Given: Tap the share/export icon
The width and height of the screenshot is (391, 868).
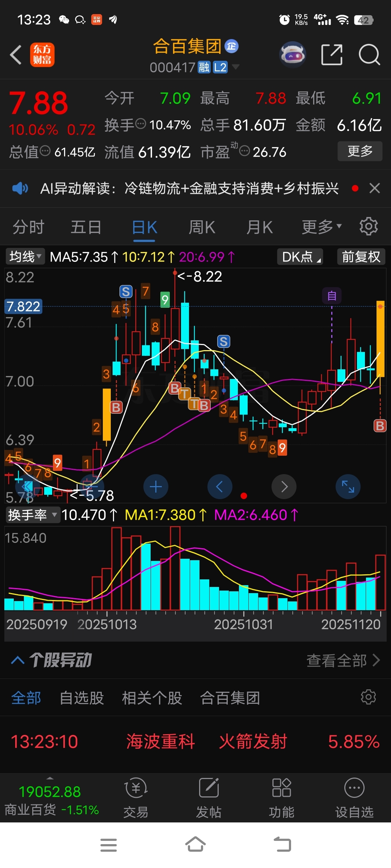Looking at the screenshot, I should [332, 55].
